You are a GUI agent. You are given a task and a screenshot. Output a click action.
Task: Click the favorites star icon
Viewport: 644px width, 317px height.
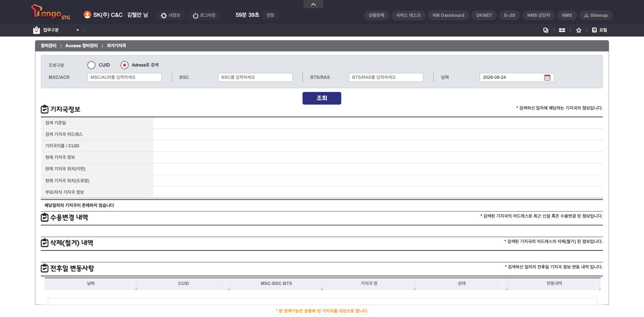pyautogui.click(x=579, y=30)
